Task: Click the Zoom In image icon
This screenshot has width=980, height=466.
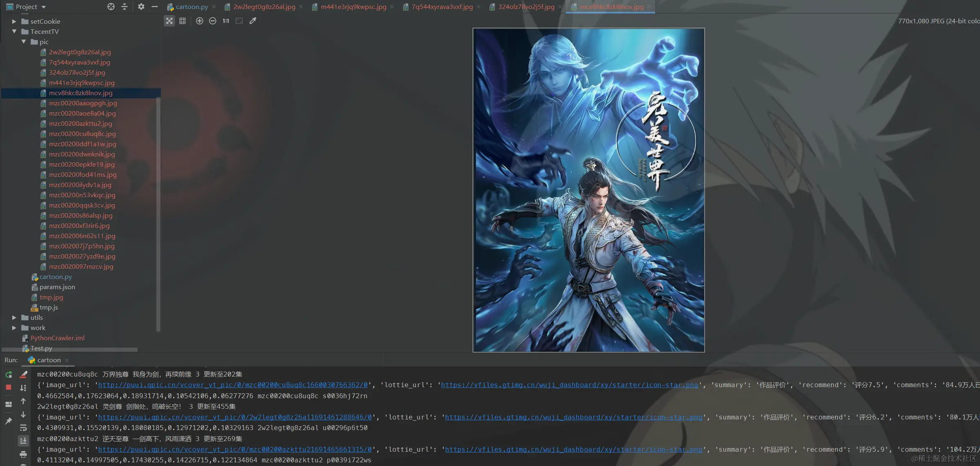Action: (199, 21)
